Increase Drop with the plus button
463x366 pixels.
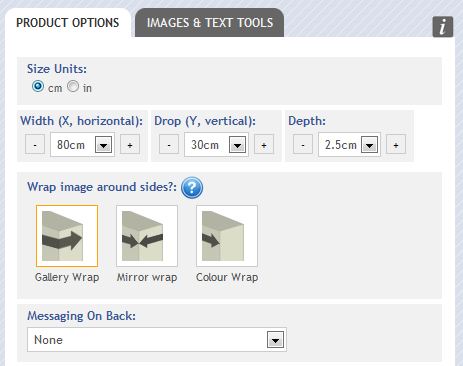pyautogui.click(x=264, y=144)
